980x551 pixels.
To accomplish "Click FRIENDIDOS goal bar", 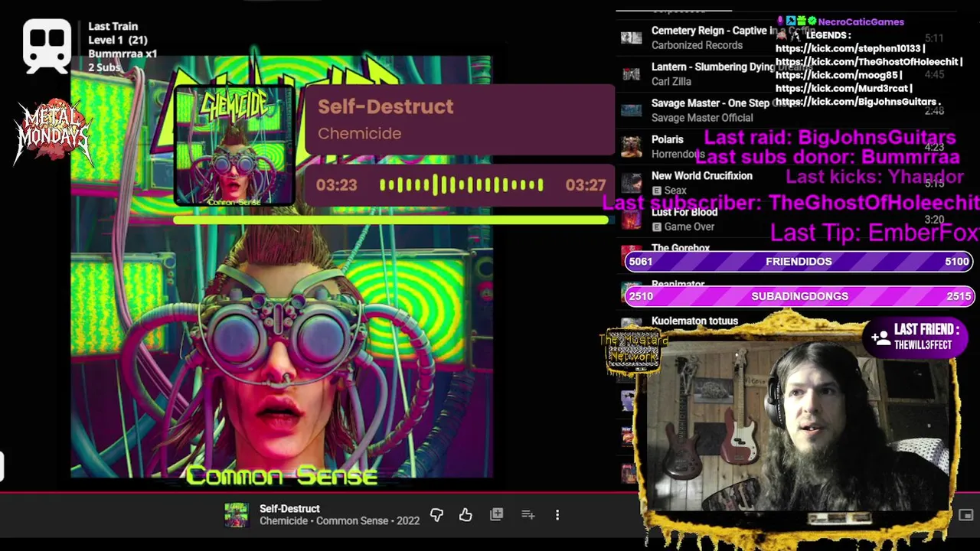I will tap(799, 262).
